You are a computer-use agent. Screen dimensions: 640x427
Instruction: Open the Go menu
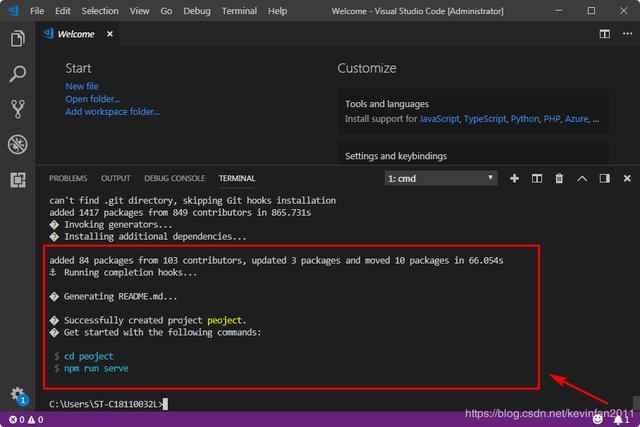point(166,11)
